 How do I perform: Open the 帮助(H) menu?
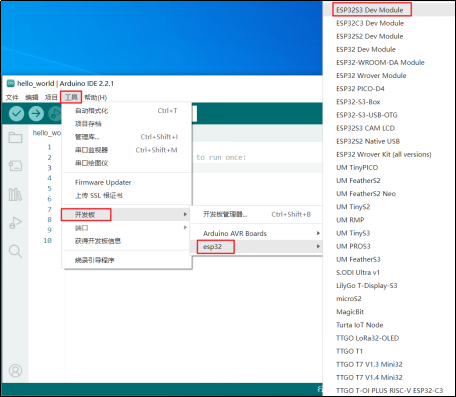pos(96,97)
